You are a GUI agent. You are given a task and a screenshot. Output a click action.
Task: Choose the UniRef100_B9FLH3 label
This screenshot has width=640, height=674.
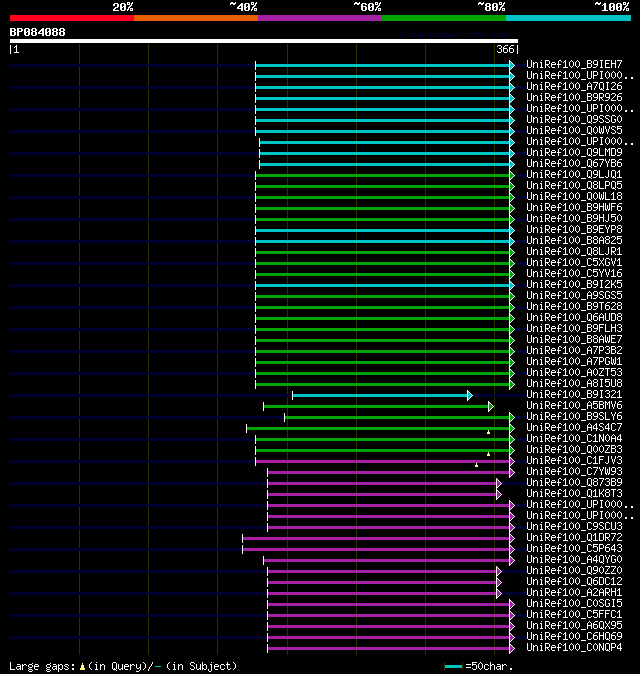(x=574, y=328)
